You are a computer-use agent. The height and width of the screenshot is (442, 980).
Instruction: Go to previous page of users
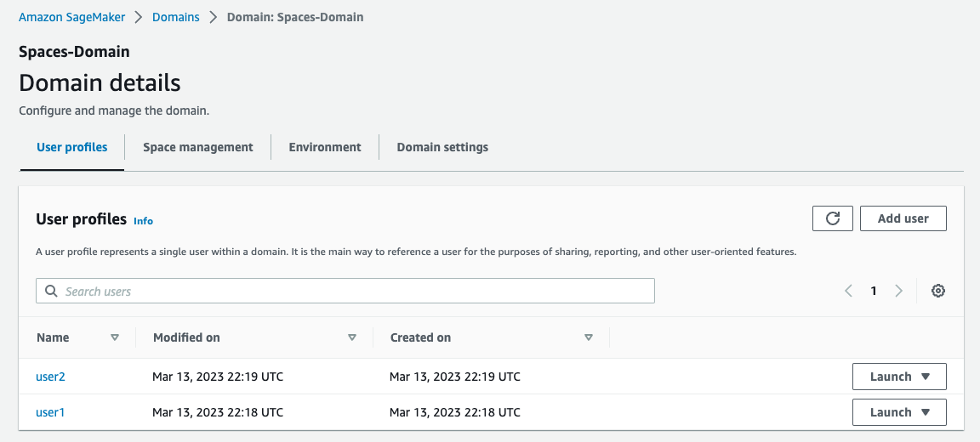point(848,291)
